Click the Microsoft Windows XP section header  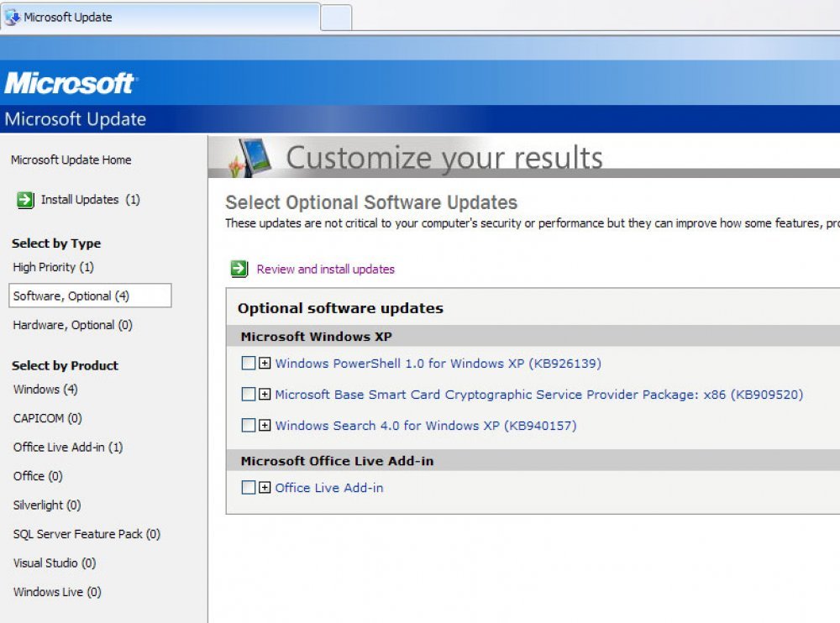(316, 337)
